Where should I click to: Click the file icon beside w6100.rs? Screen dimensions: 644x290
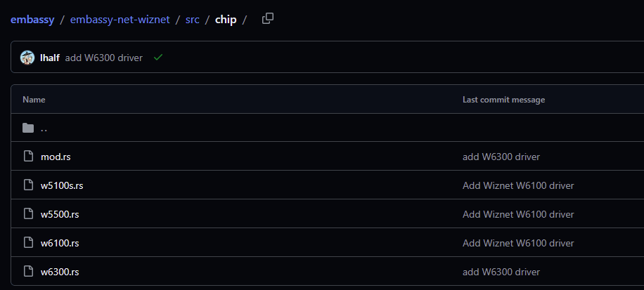(28, 243)
